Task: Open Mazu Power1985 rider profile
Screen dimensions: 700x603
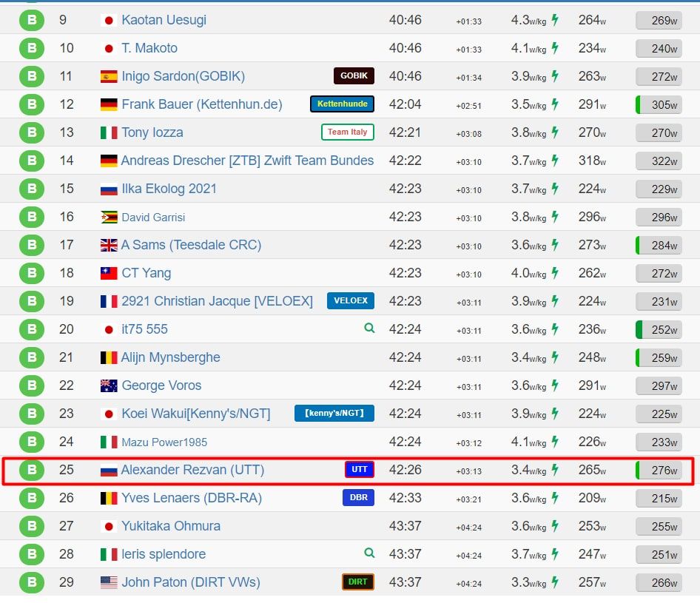Action: [x=164, y=442]
